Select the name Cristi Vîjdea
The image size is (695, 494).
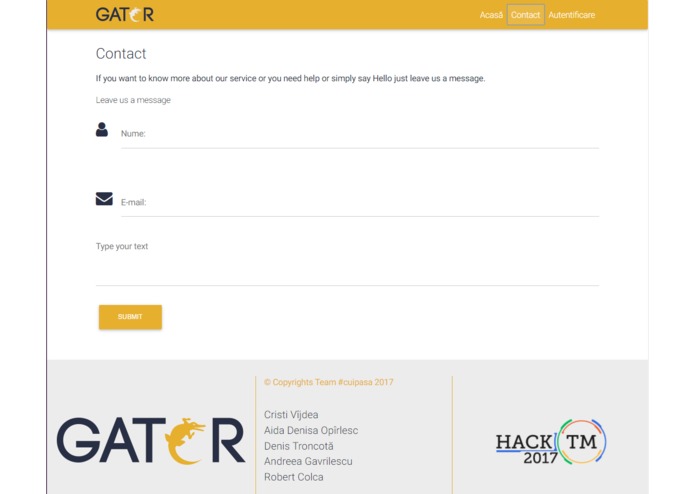coord(291,415)
